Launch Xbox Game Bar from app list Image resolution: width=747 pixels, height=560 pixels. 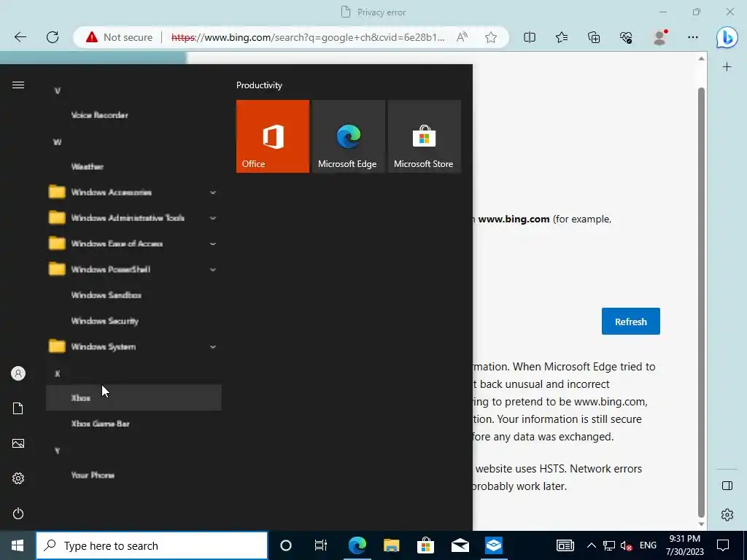133,424
